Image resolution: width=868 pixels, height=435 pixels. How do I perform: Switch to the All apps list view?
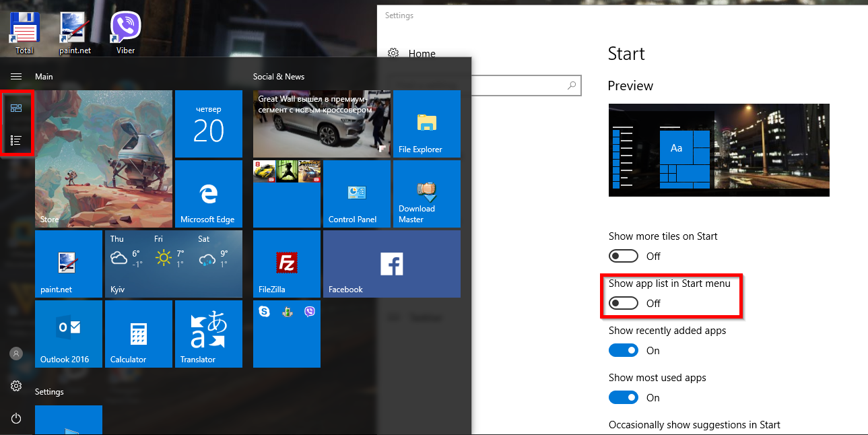[x=16, y=141]
